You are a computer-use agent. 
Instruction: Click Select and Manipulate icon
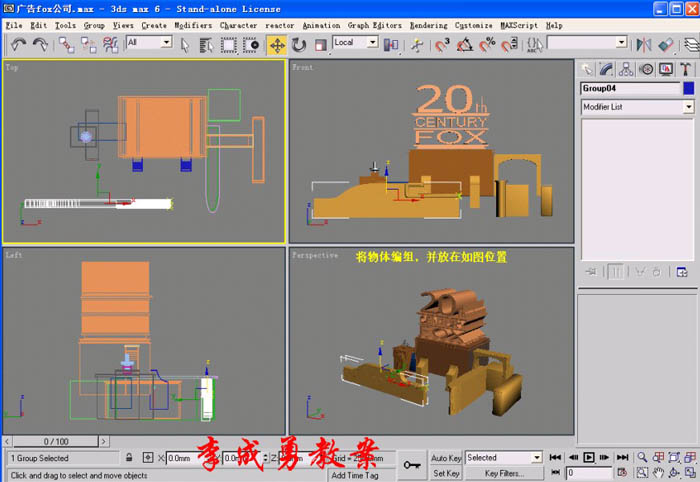(417, 45)
